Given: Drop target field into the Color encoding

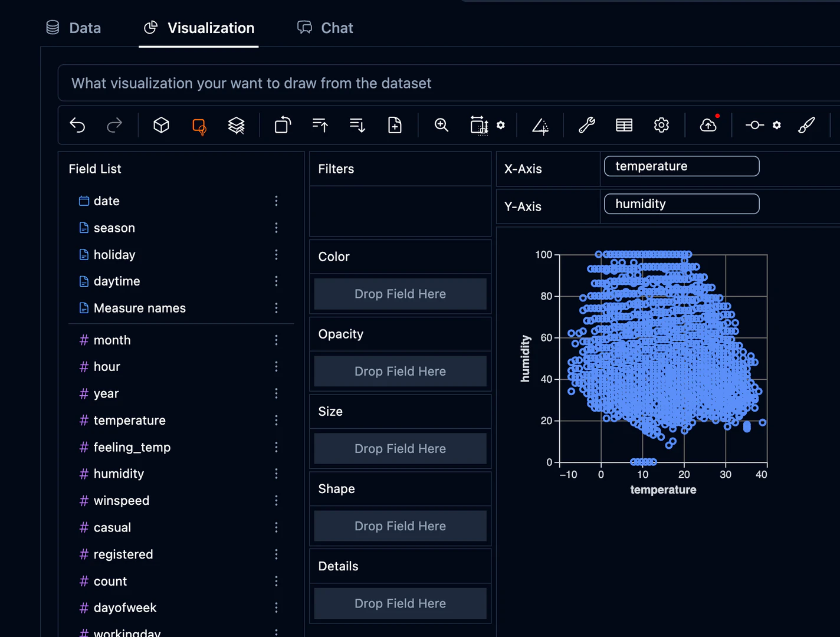Looking at the screenshot, I should pyautogui.click(x=400, y=294).
